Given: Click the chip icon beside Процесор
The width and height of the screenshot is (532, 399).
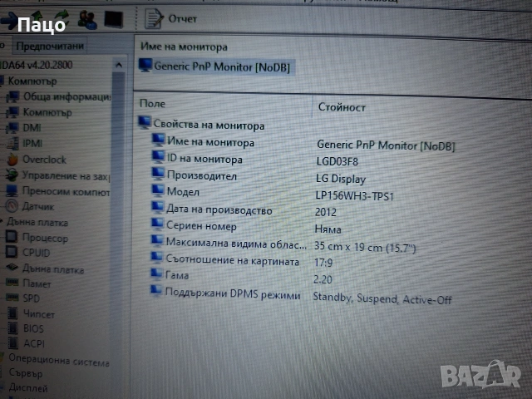Looking at the screenshot, I should coord(12,236).
